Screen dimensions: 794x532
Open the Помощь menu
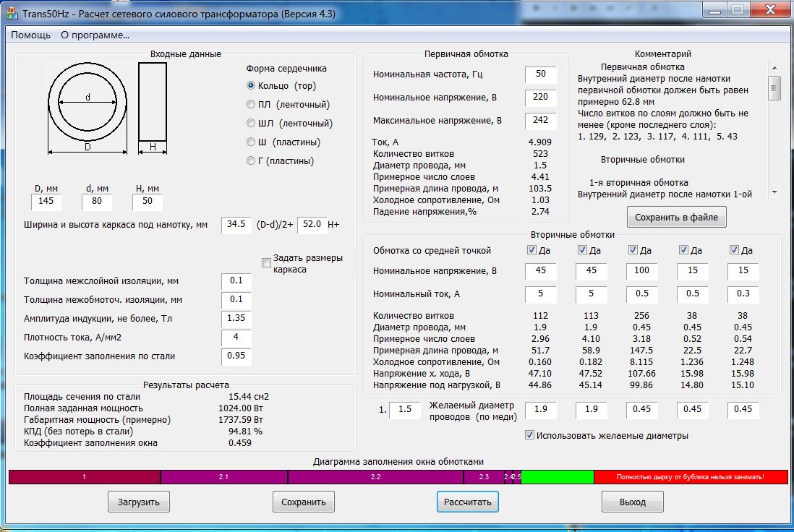click(x=31, y=35)
